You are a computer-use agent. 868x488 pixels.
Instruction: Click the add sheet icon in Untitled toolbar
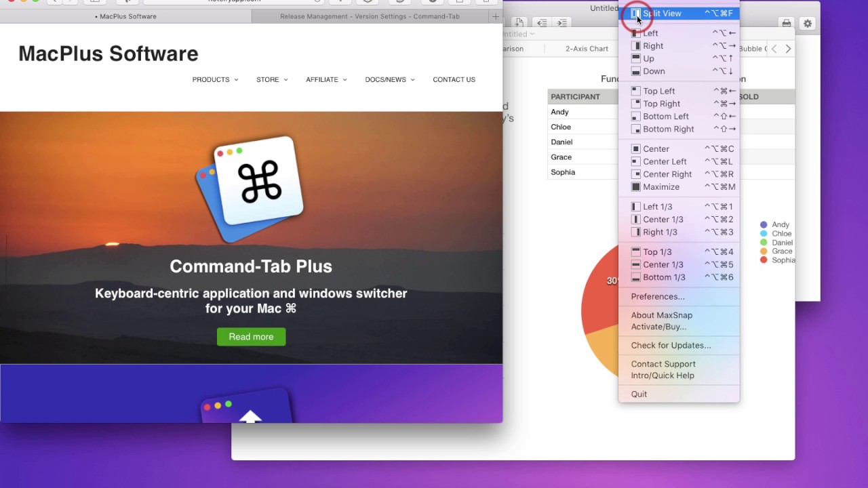519,23
